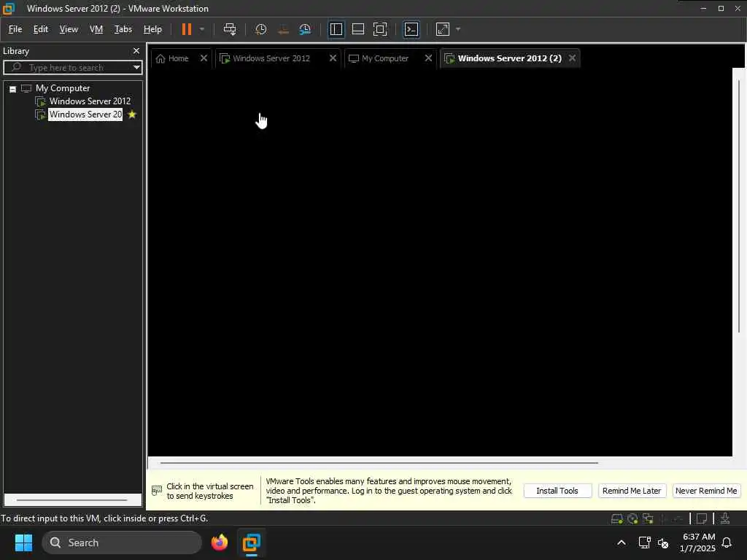747x560 pixels.
Task: Toggle favorite star on selected VM
Action: (x=132, y=114)
